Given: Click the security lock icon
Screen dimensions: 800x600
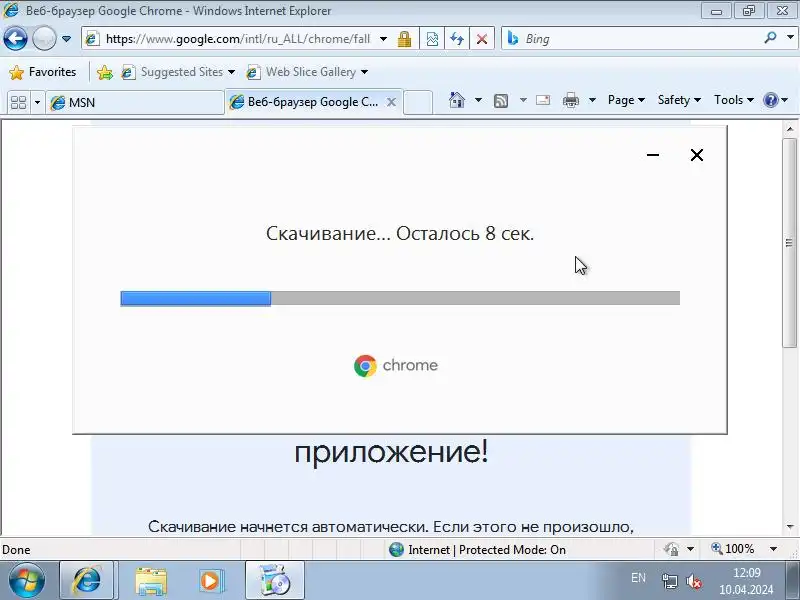Looking at the screenshot, I should (404, 39).
